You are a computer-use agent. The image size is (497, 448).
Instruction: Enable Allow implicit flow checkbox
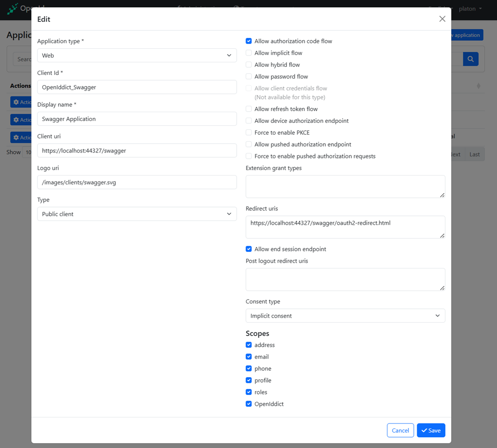tap(249, 53)
